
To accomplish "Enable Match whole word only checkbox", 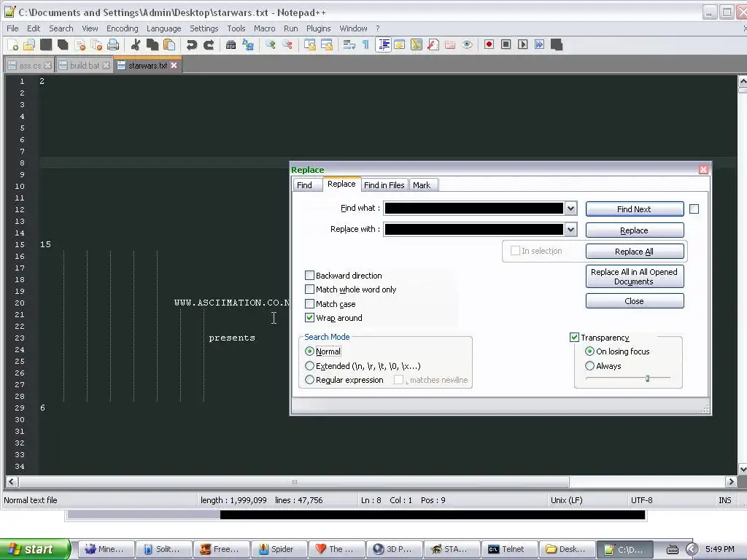I will 309,289.
